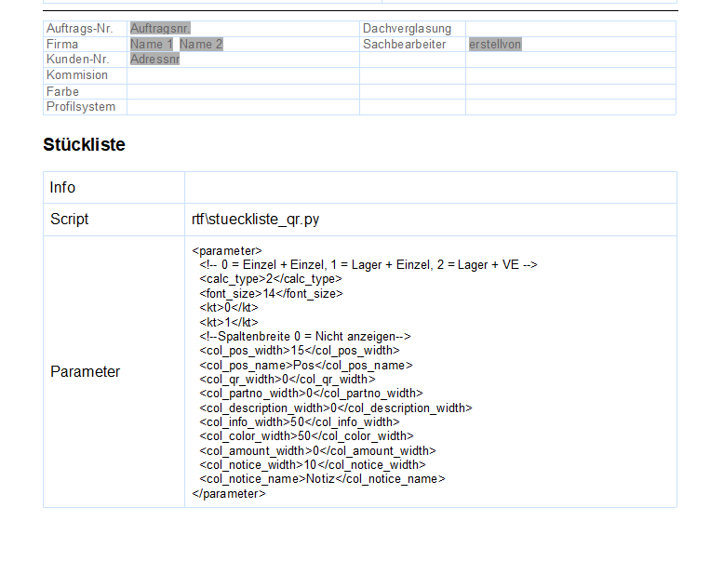Screen dimensions: 710x588
Task: Click the Sachbearbeiter label cell
Action: pos(405,44)
